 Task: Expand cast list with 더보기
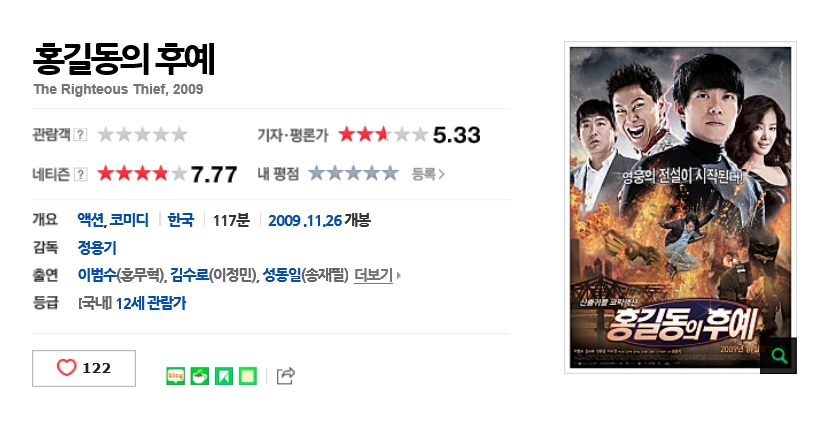click(x=377, y=275)
